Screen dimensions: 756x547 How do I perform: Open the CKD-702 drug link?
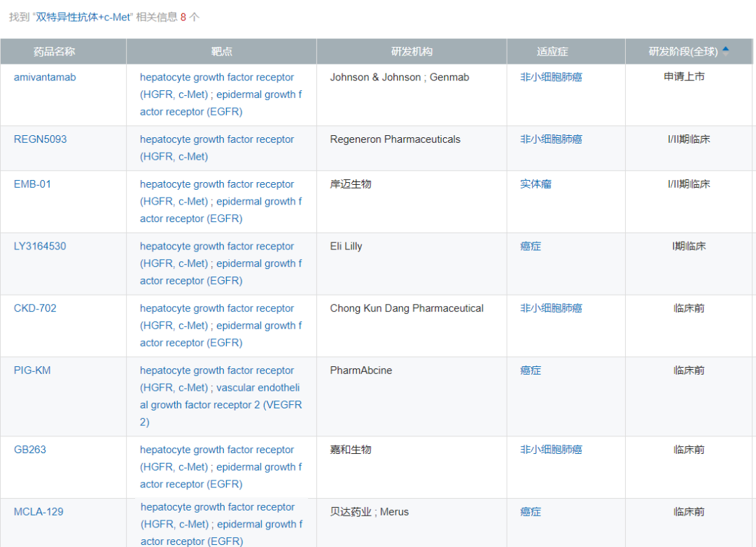coord(35,308)
